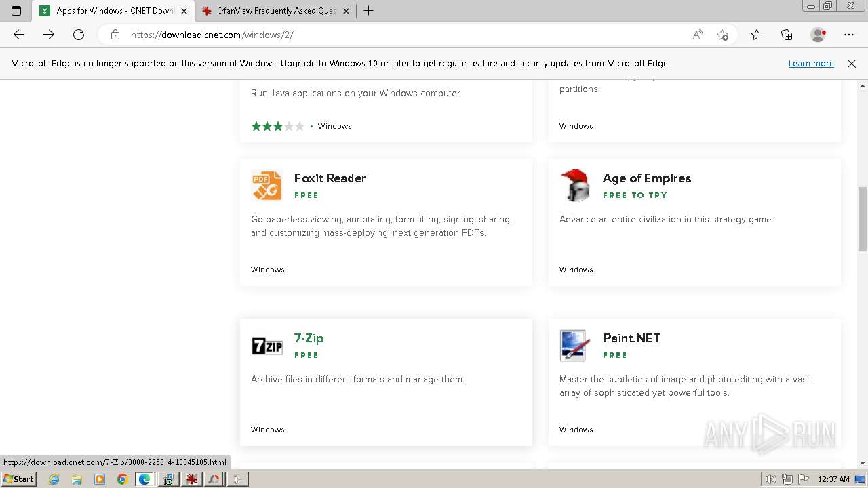Dismiss the Edge unsupported notification bar

852,64
